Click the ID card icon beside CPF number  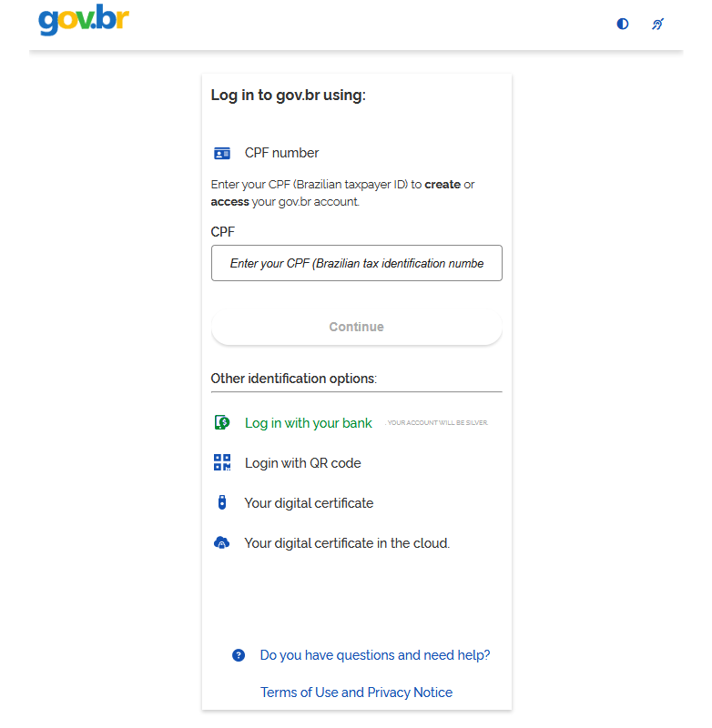(x=222, y=153)
